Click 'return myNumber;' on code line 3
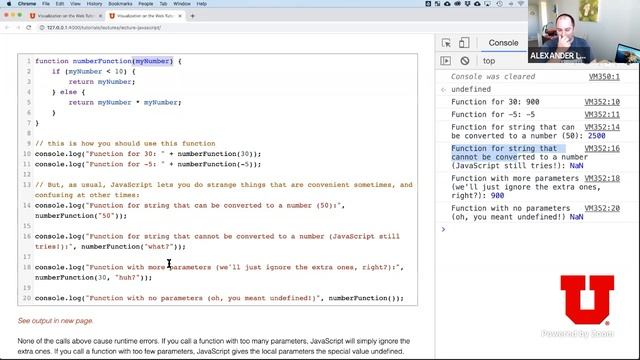This screenshot has height=360, width=640. [102, 82]
